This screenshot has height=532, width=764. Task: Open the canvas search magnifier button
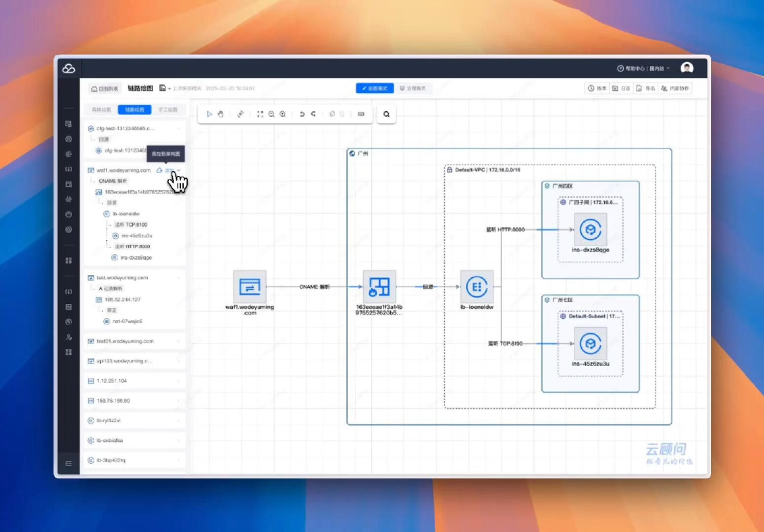point(386,114)
